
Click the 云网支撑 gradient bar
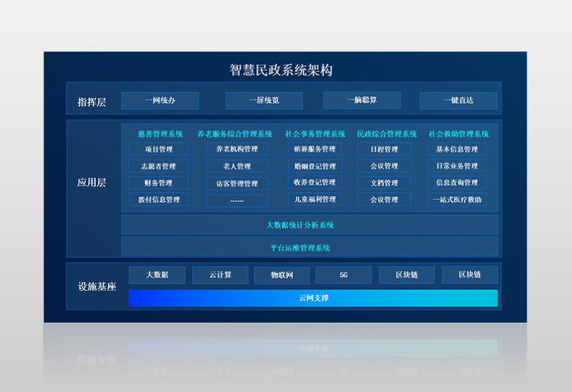coord(314,298)
